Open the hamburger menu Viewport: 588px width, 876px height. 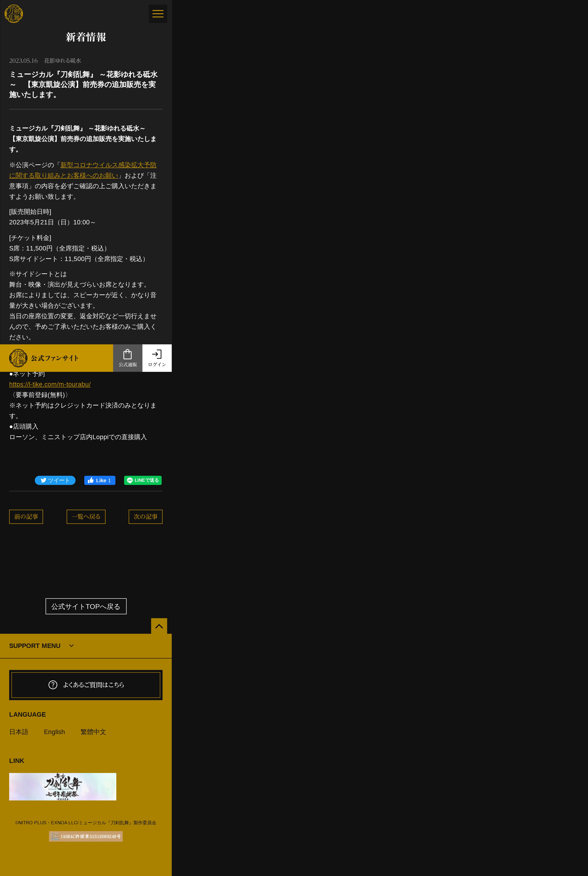coord(158,14)
